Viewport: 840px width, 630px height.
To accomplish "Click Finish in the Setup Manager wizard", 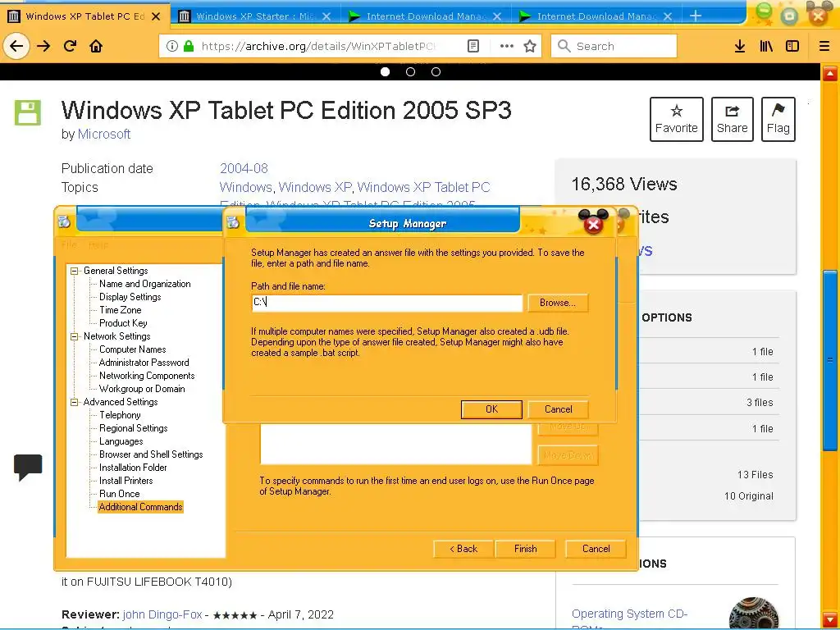I will pos(525,549).
